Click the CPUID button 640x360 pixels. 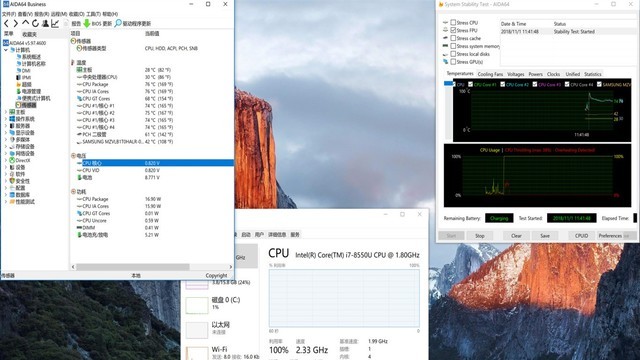point(581,236)
